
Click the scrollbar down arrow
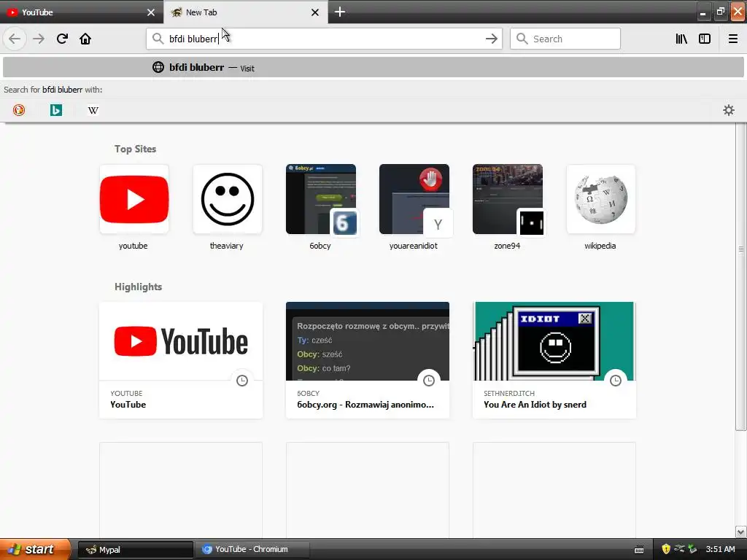click(740, 532)
